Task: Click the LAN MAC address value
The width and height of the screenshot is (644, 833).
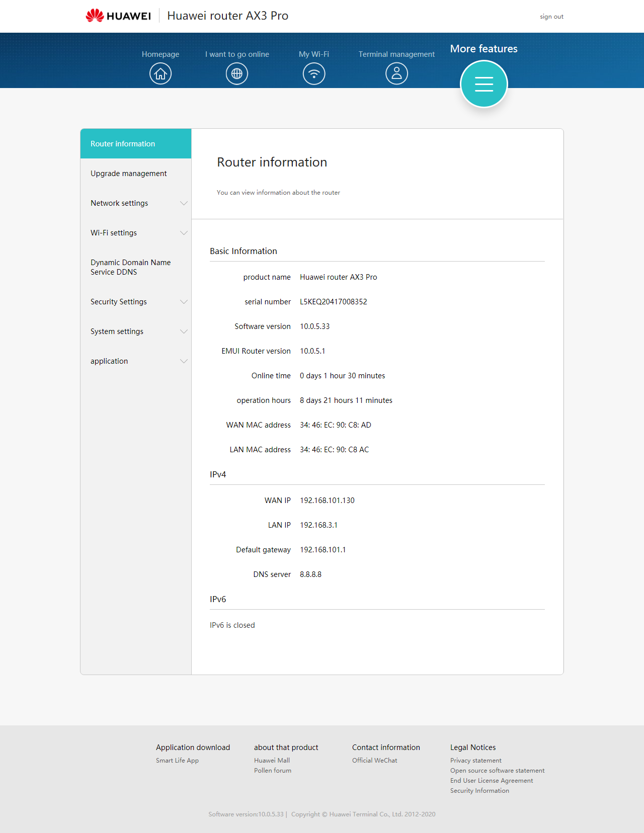Action: pos(335,450)
